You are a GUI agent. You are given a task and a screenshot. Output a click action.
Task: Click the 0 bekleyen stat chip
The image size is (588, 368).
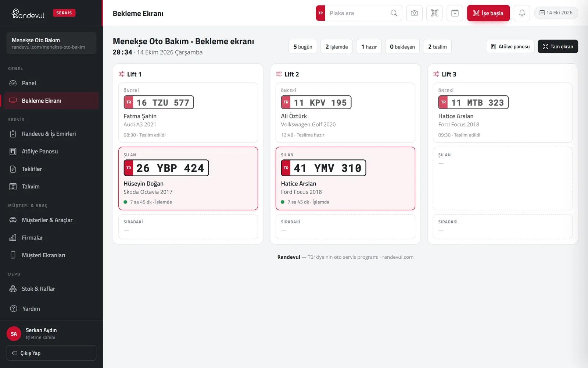click(402, 47)
